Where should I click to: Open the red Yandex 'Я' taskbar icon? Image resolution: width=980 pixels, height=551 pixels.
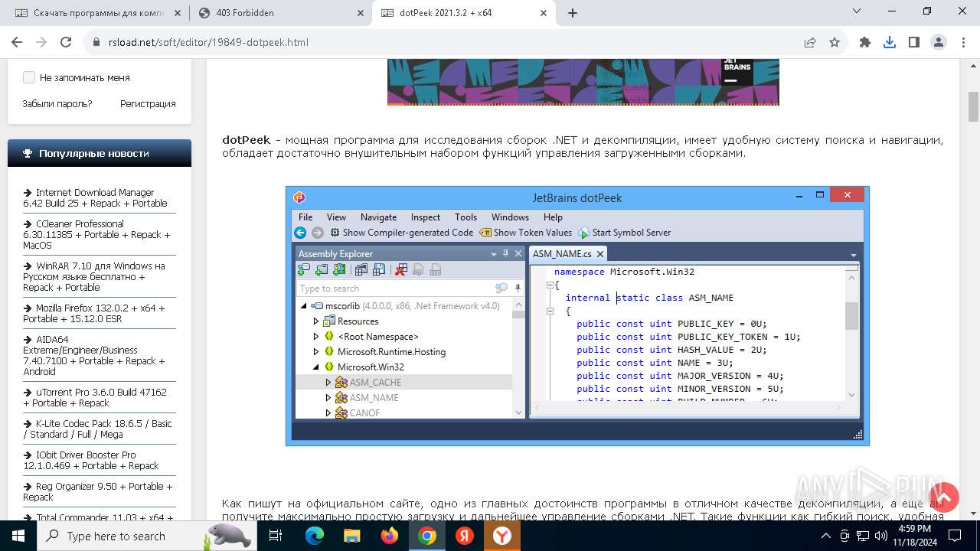(x=465, y=536)
